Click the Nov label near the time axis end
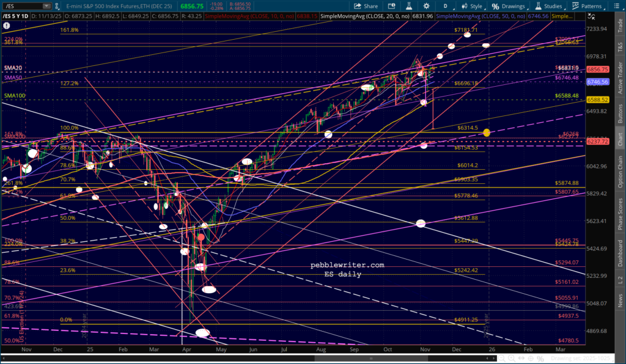The height and width of the screenshot is (364, 626). tap(425, 349)
